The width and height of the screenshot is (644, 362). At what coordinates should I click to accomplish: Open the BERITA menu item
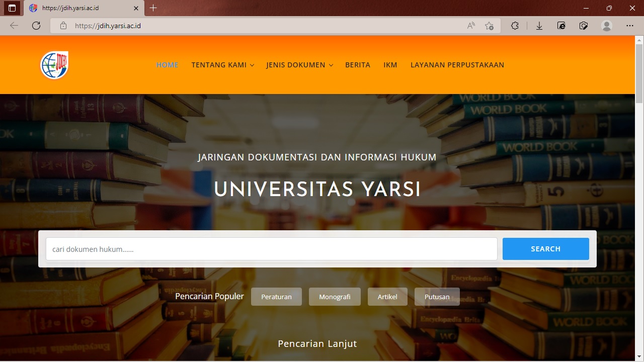tap(358, 65)
